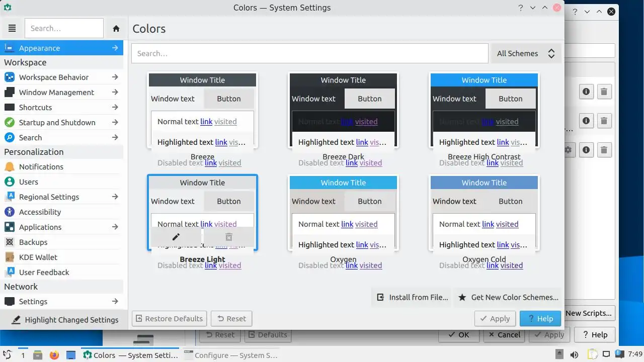Viewport: 644px width, 362px height.
Task: Click the display configuration tray icon
Action: coord(607,354)
